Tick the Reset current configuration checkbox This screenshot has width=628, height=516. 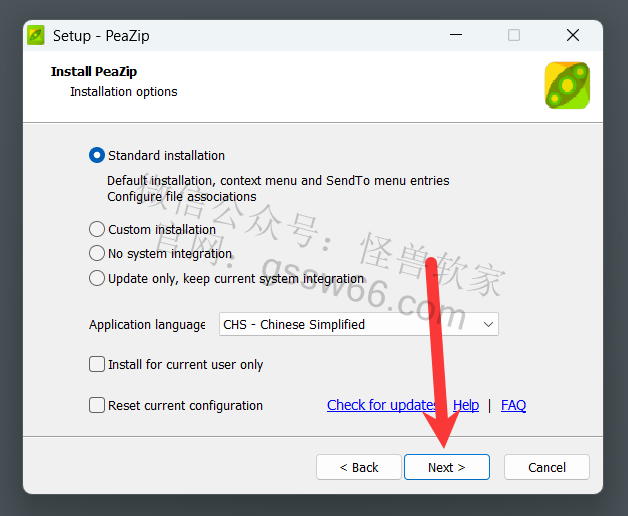[97, 405]
